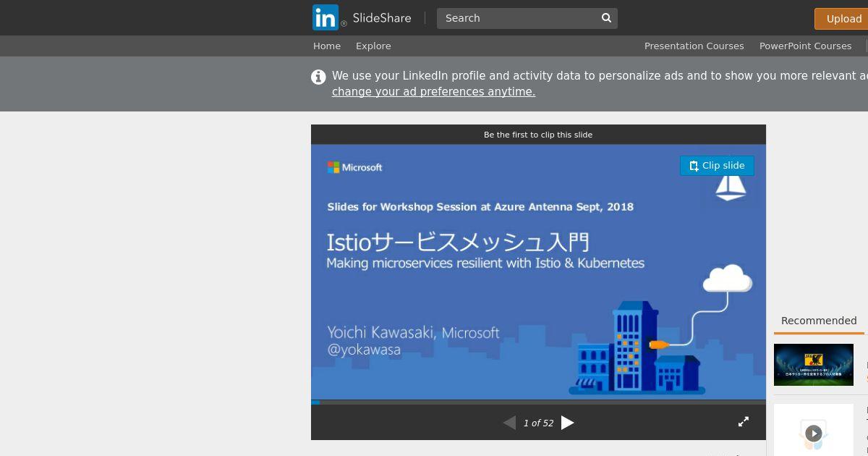This screenshot has width=868, height=456.
Task: Click the slide progress bar
Action: tap(538, 402)
